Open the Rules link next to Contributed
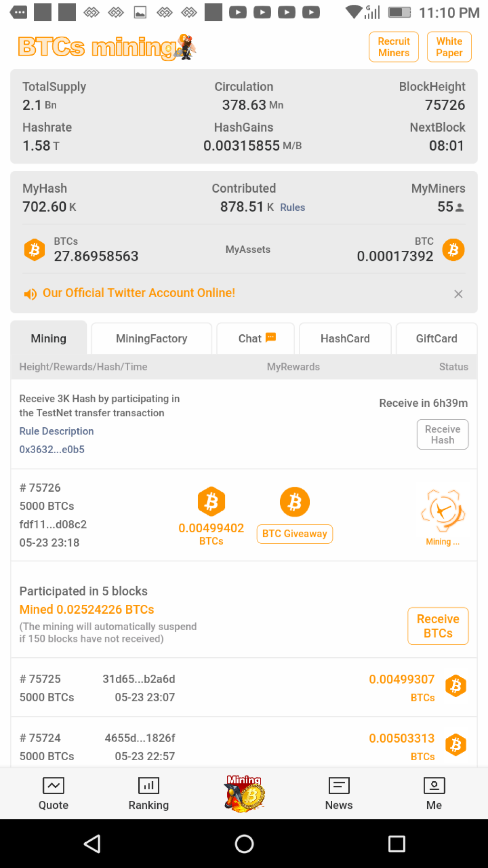This screenshot has height=868, width=488. coord(293,207)
